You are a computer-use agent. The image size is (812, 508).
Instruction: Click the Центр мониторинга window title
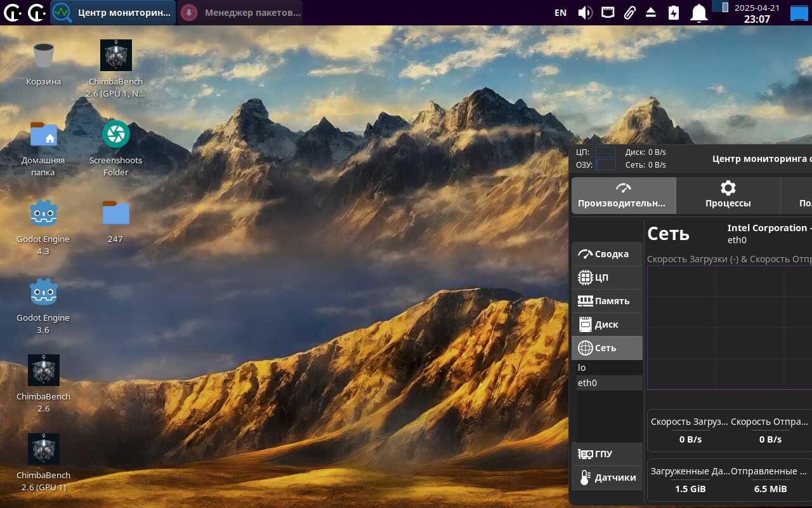tap(762, 159)
